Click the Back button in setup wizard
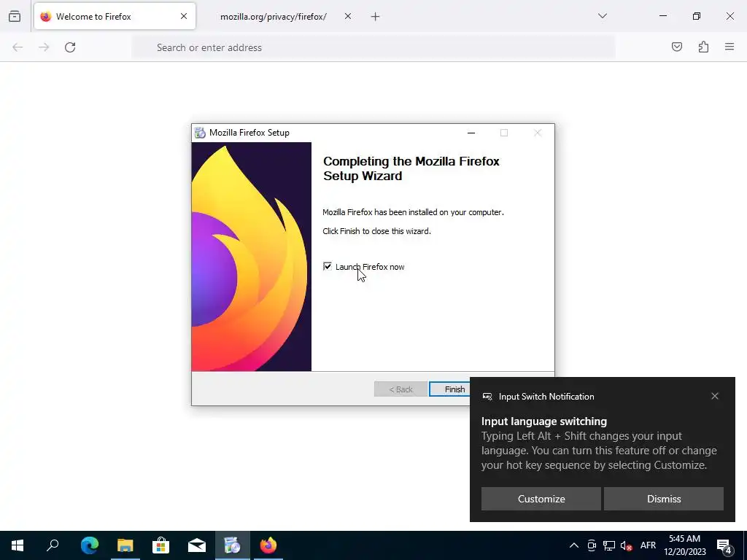The height and width of the screenshot is (560, 747). 400,389
